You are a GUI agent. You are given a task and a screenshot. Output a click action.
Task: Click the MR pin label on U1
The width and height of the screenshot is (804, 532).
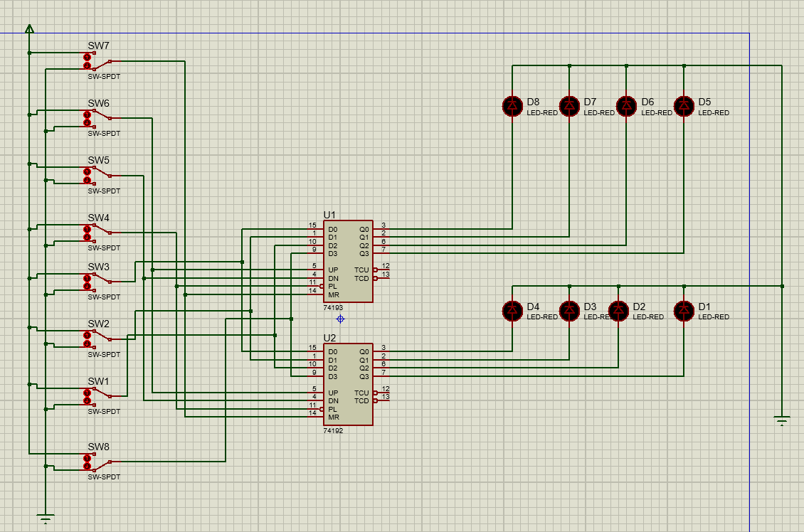click(334, 294)
